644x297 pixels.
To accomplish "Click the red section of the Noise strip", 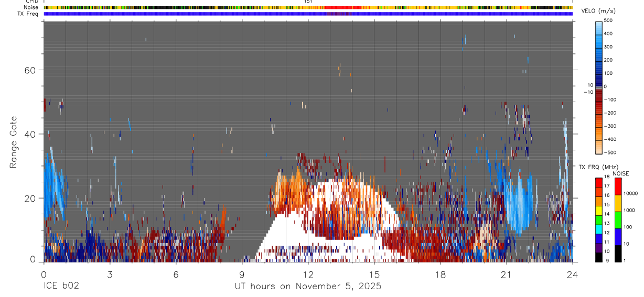I will click(x=343, y=7).
